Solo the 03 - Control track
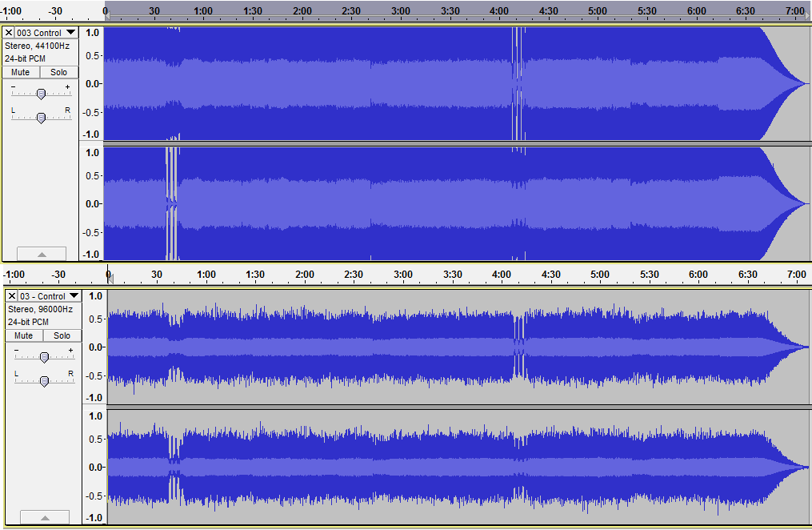 tap(62, 335)
